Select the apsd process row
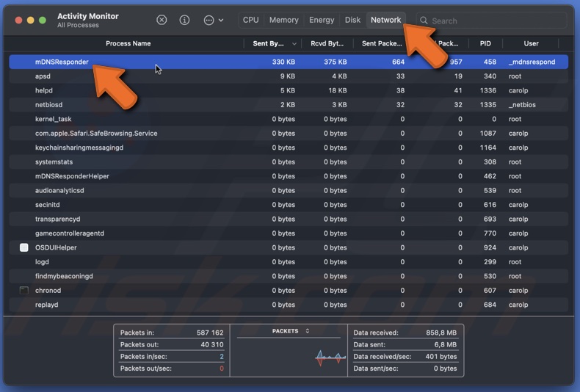Image resolution: width=580 pixels, height=392 pixels. (x=289, y=76)
